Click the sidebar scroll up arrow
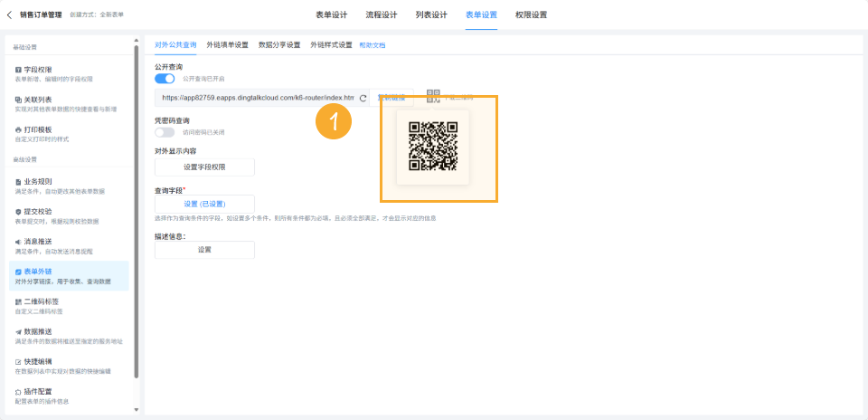 pos(137,40)
